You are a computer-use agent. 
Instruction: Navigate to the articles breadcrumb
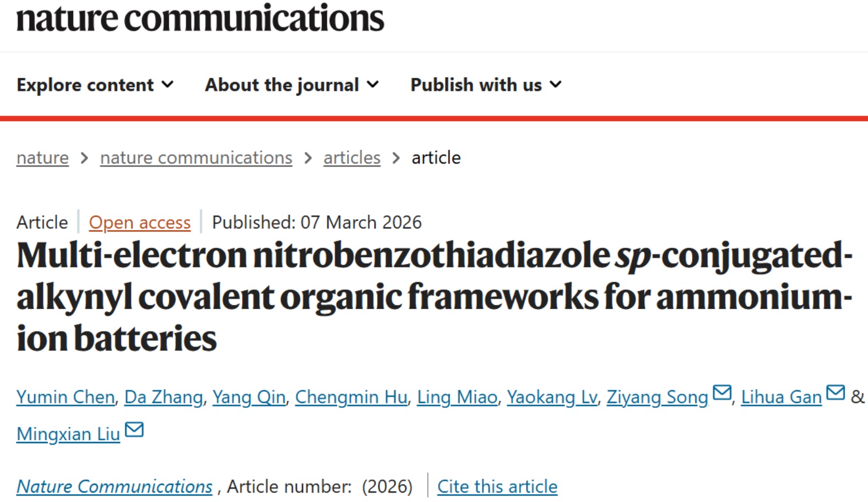[x=351, y=158]
